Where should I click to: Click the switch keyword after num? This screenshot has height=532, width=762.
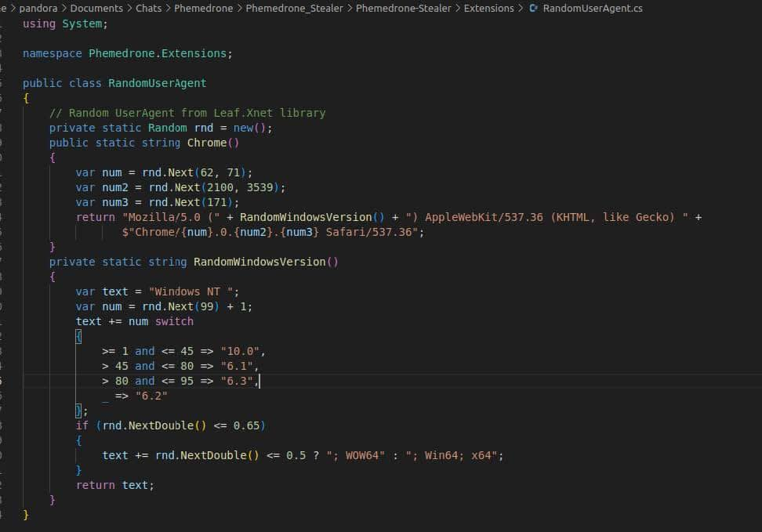click(173, 321)
